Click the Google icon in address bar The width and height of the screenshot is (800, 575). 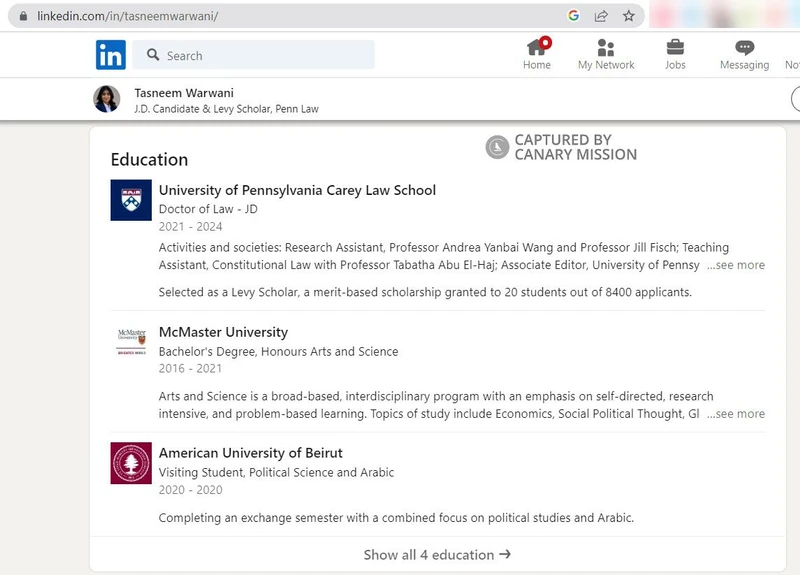573,16
